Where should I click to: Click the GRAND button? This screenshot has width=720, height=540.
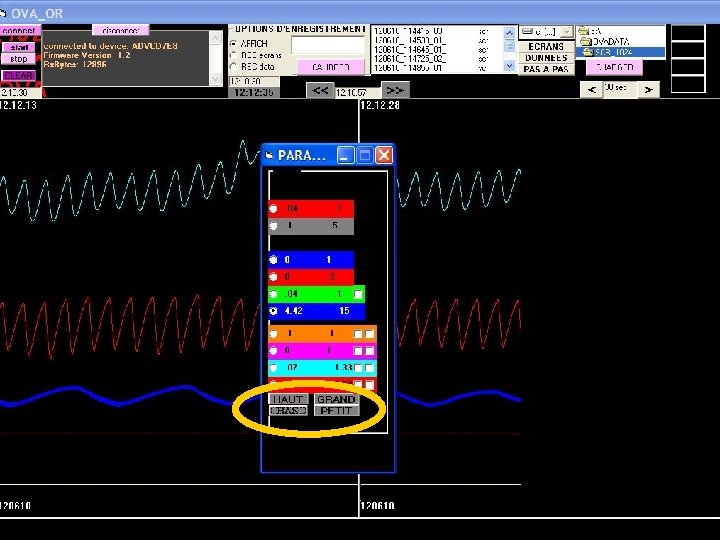[x=336, y=399]
